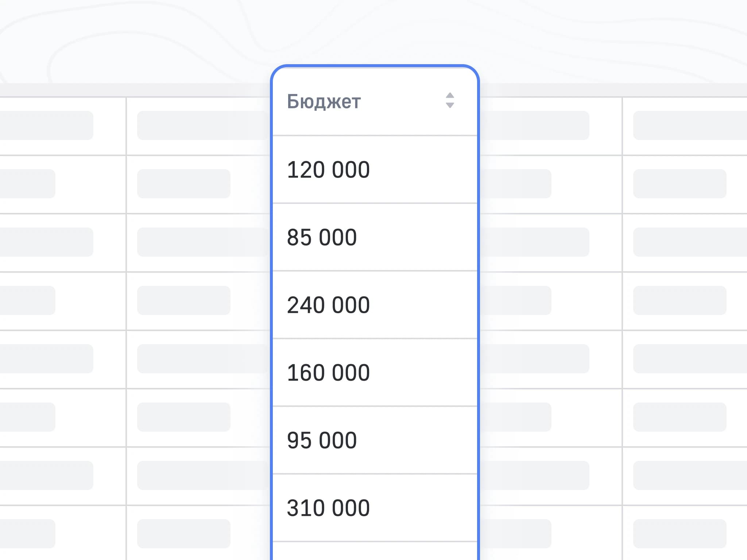Image resolution: width=747 pixels, height=560 pixels.
Task: Click the rightmost placeholder in the 160 000 row
Action: [690, 359]
